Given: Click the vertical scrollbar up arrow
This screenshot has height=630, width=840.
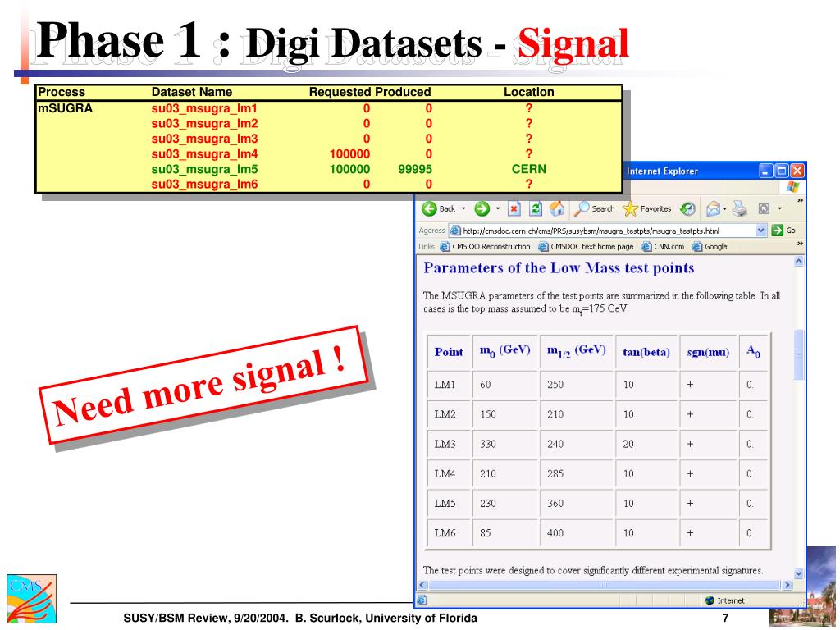Looking at the screenshot, I should pyautogui.click(x=799, y=262).
